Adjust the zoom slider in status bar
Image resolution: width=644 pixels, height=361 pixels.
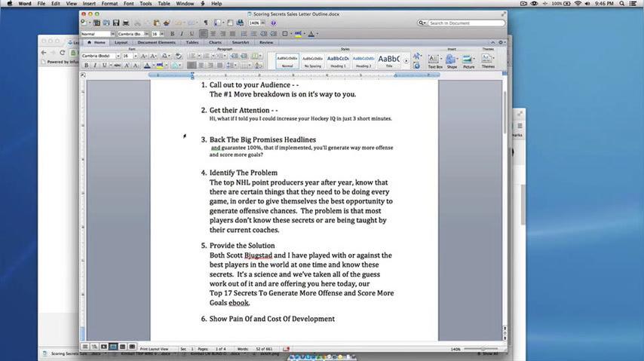[x=477, y=350]
